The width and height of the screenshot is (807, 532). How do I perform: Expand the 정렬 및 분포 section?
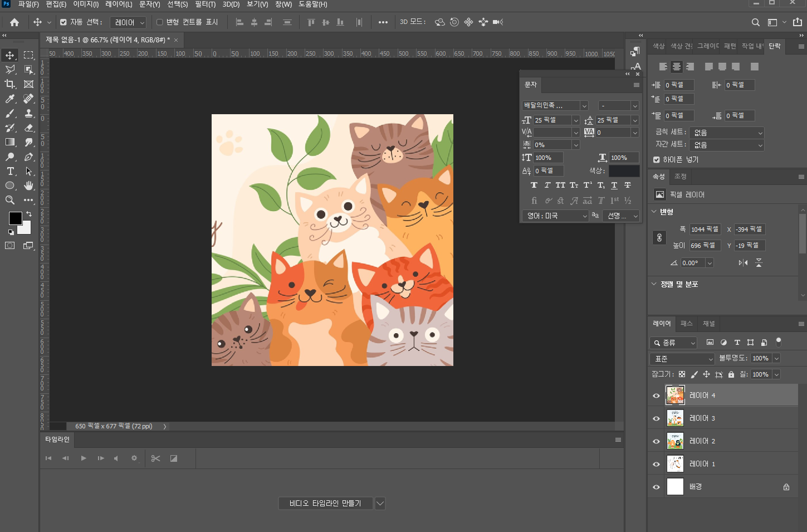pos(654,284)
